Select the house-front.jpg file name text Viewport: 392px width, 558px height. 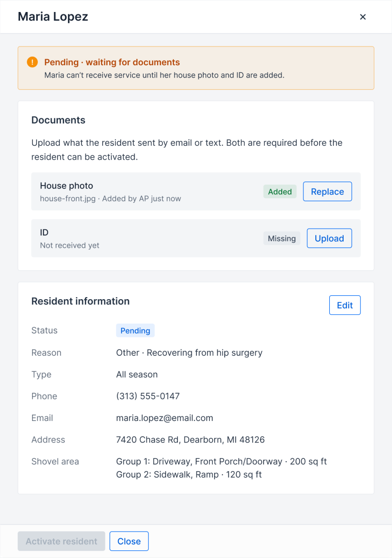[x=68, y=198]
